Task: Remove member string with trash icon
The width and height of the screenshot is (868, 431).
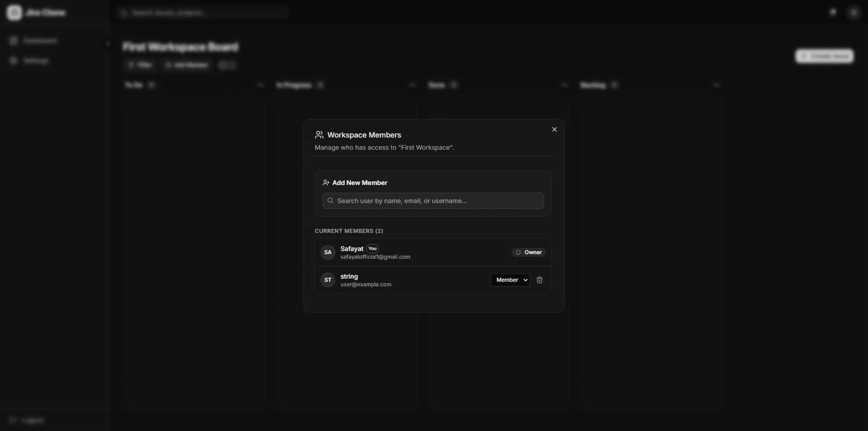Action: coord(540,280)
